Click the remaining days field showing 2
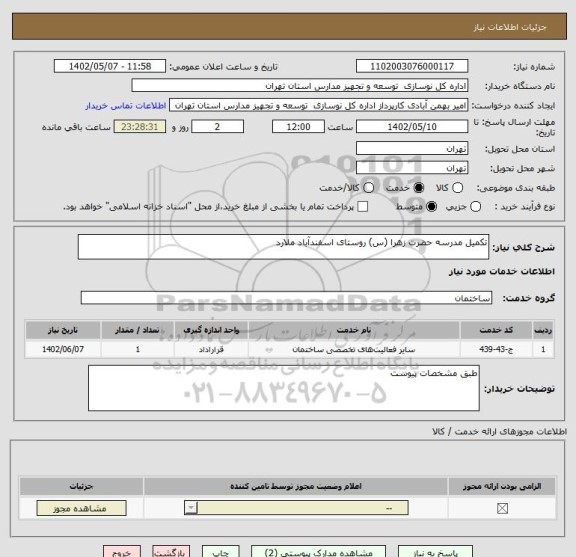This screenshot has height=557, width=576. click(x=217, y=127)
